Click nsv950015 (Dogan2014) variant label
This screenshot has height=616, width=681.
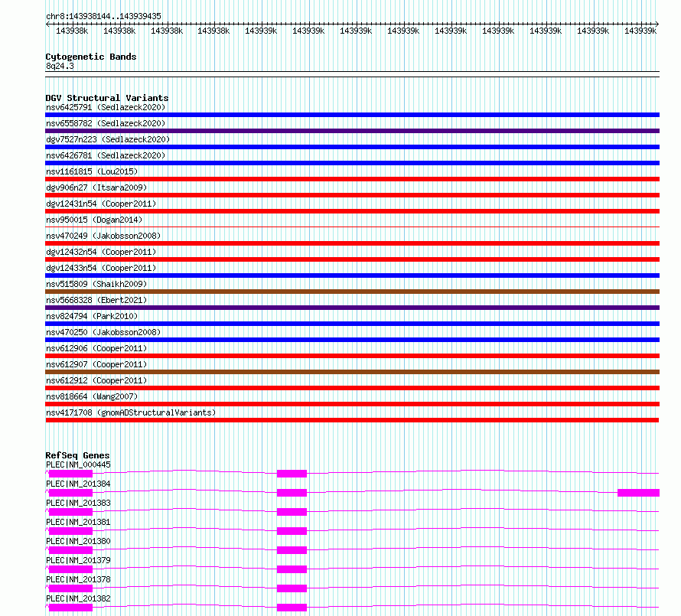[x=94, y=220]
